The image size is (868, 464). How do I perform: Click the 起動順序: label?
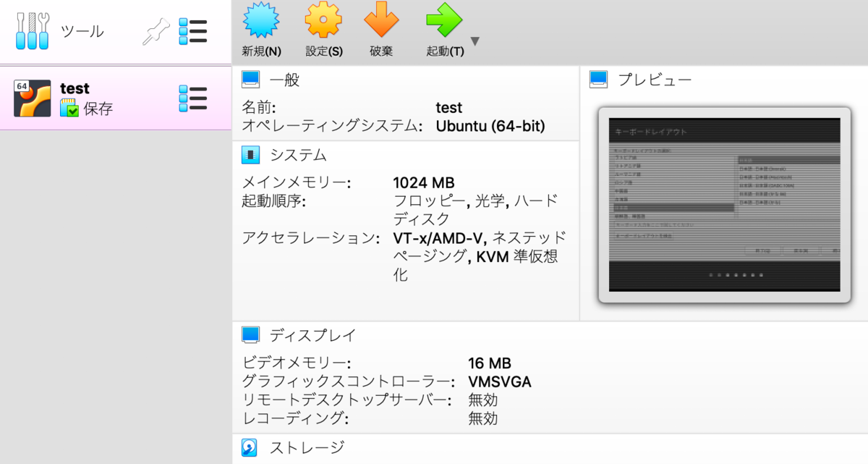coord(273,201)
